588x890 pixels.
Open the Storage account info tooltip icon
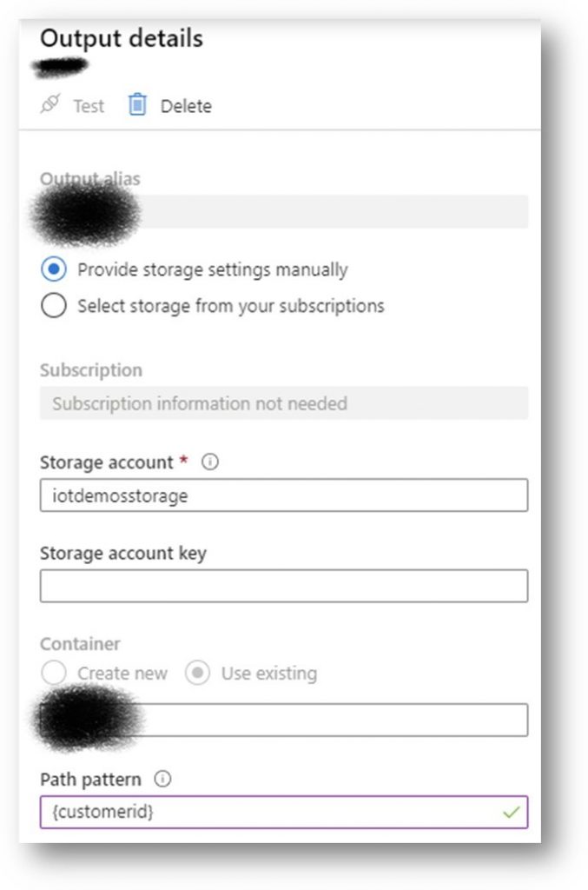210,462
